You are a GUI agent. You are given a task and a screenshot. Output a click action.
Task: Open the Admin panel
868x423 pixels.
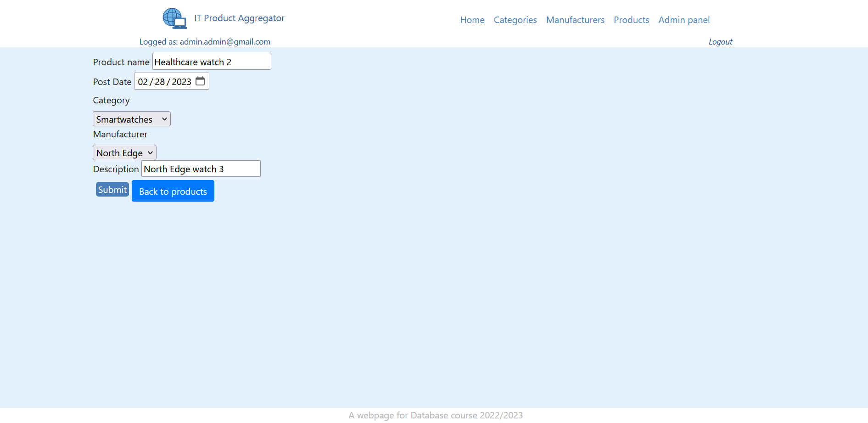click(683, 20)
